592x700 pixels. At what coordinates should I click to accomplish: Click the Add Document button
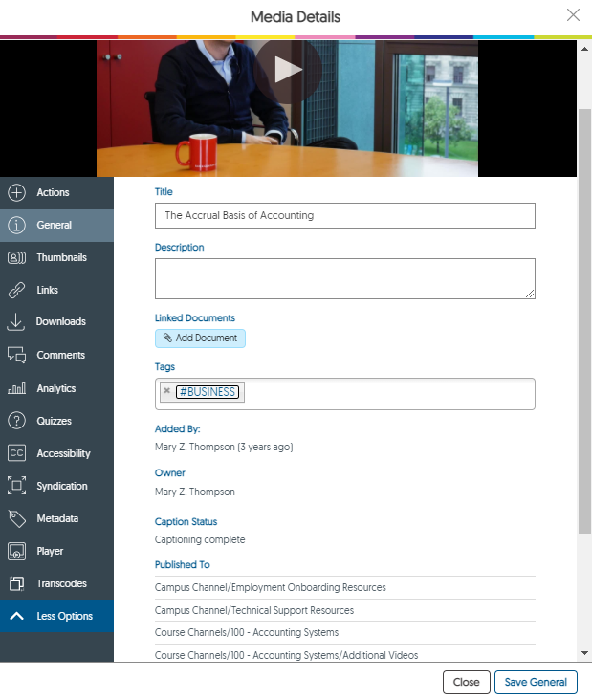coord(200,338)
